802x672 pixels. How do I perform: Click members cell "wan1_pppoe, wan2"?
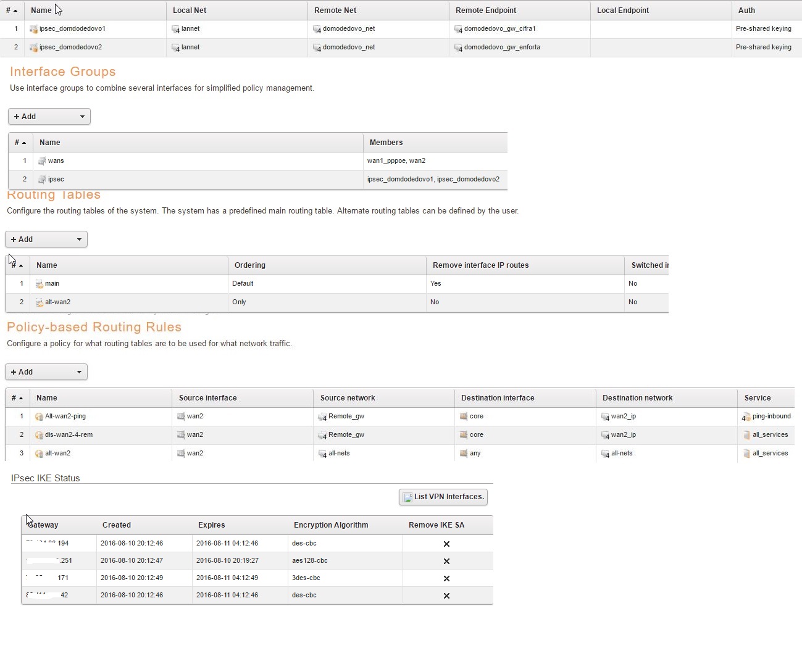click(396, 161)
